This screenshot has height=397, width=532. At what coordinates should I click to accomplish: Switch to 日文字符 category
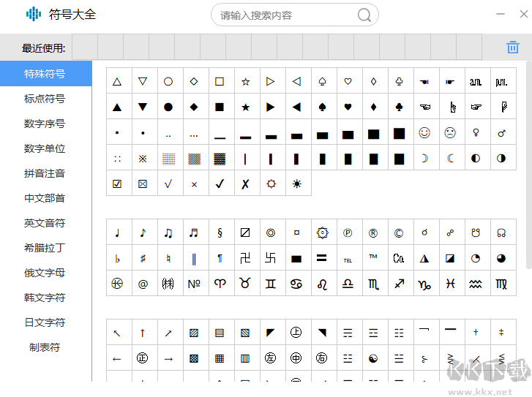(46, 322)
